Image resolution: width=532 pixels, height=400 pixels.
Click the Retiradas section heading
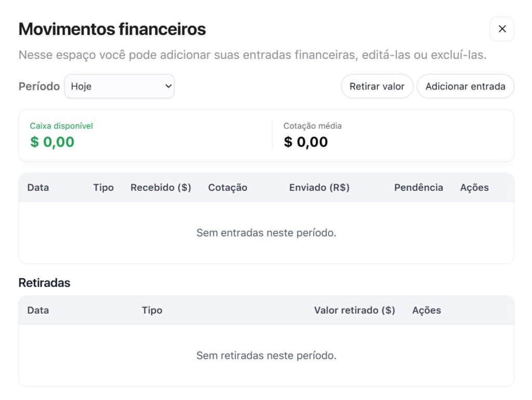coord(44,283)
